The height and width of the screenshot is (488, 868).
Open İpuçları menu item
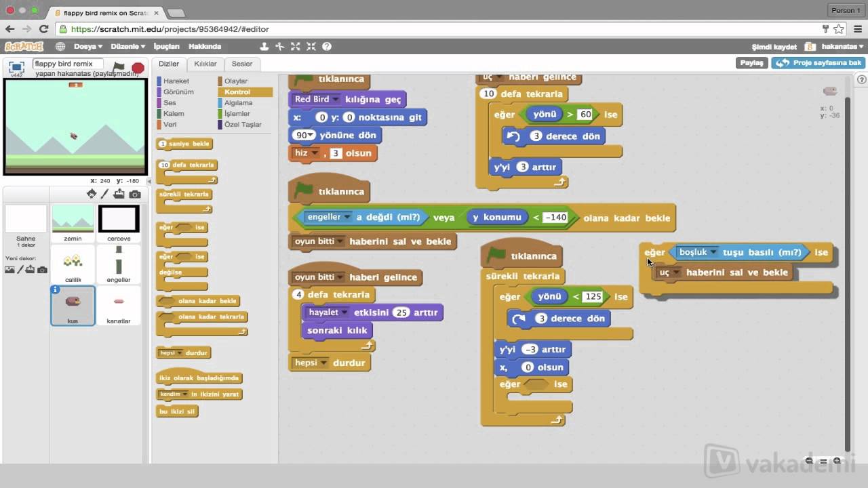166,47
